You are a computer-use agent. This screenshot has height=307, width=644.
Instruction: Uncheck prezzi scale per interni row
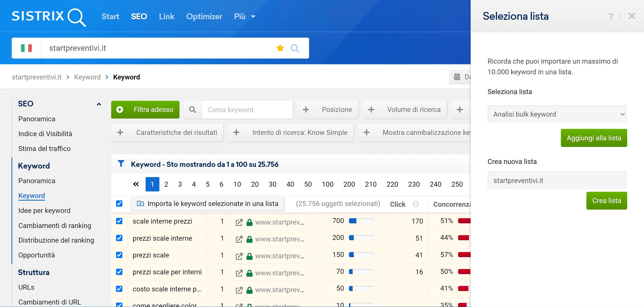pos(119,272)
